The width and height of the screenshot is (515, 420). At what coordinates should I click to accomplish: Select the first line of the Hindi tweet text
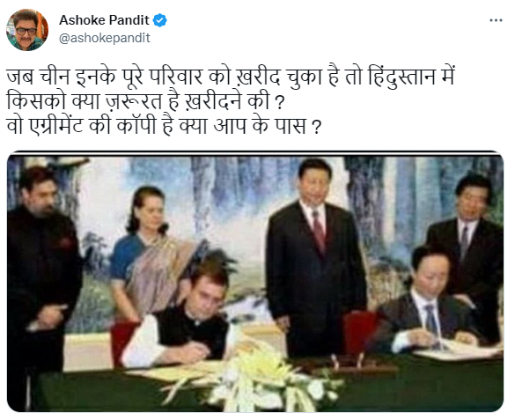click(231, 77)
